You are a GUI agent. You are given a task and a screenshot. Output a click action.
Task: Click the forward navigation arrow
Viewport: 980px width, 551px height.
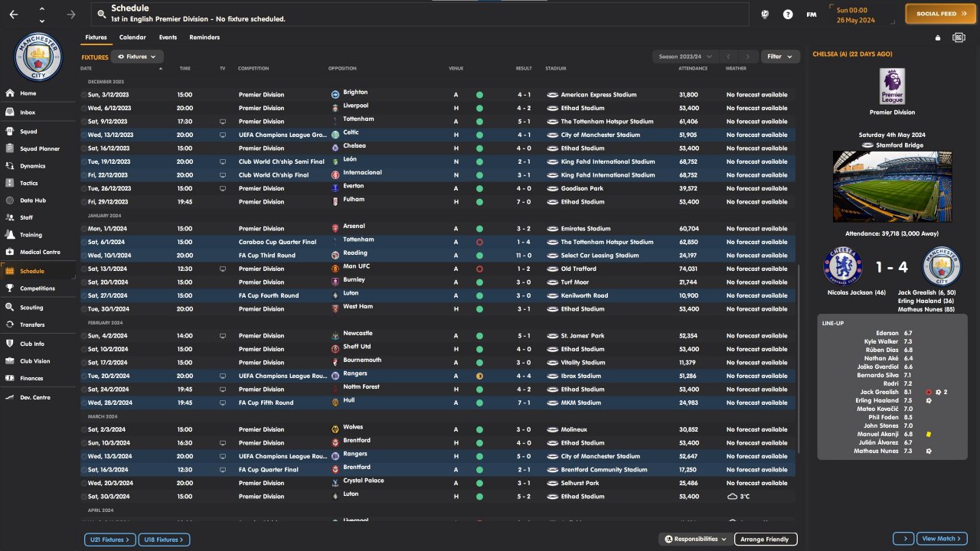pyautogui.click(x=71, y=15)
